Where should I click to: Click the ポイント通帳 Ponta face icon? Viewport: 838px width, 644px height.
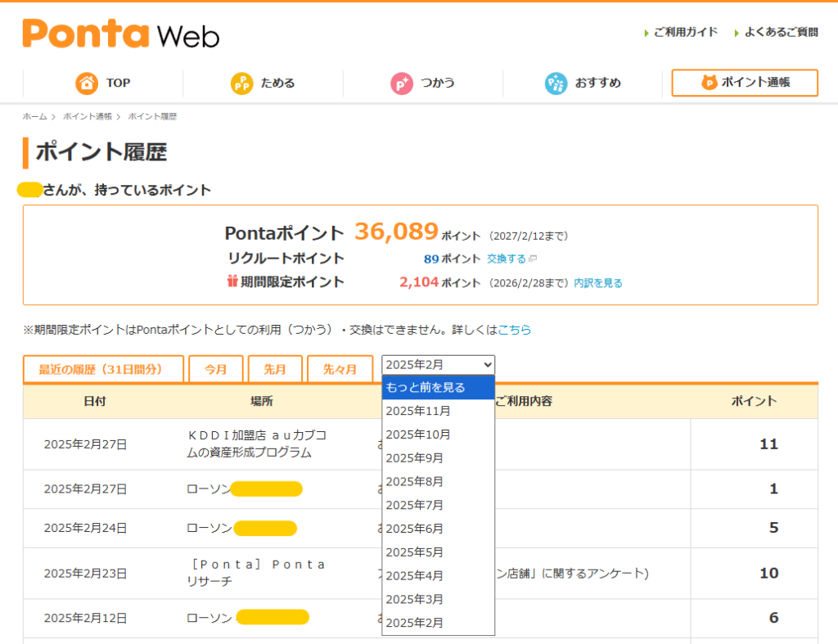point(709,83)
